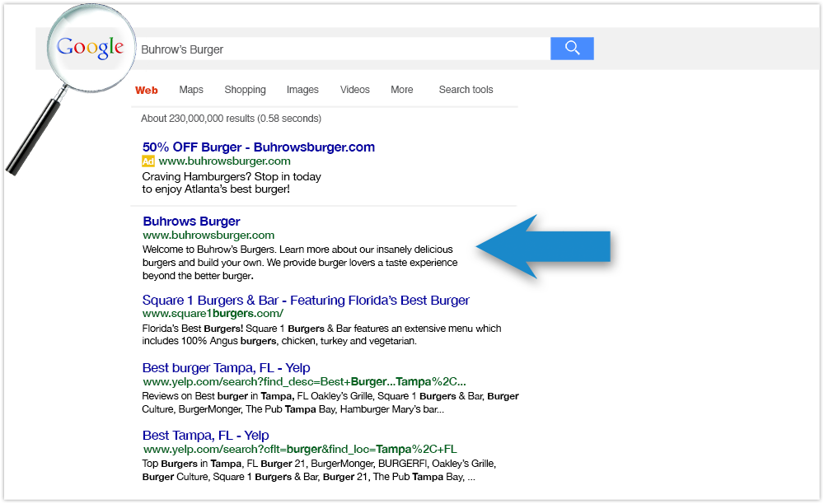Click the ad's green www.buhrowsburger.com URL

224,161
